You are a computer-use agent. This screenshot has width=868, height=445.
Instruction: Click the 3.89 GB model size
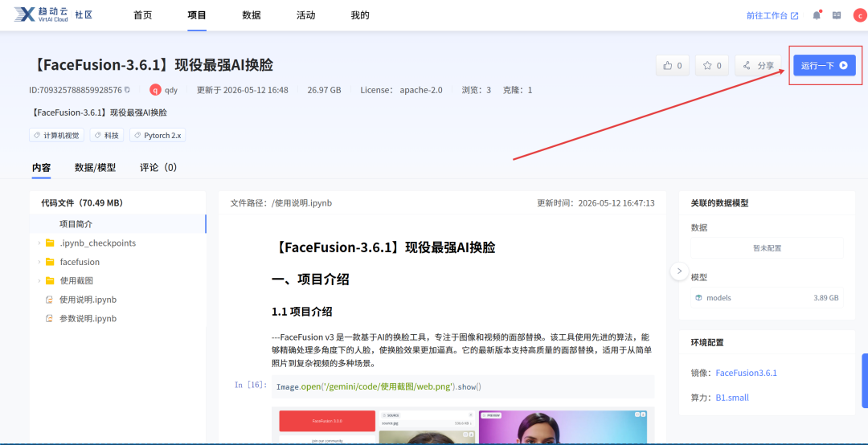tap(826, 298)
